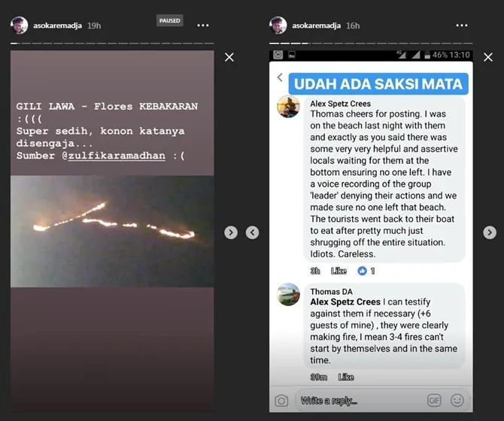Go to previous story on right panel
Image resolution: width=504 pixels, height=421 pixels.
252,232
